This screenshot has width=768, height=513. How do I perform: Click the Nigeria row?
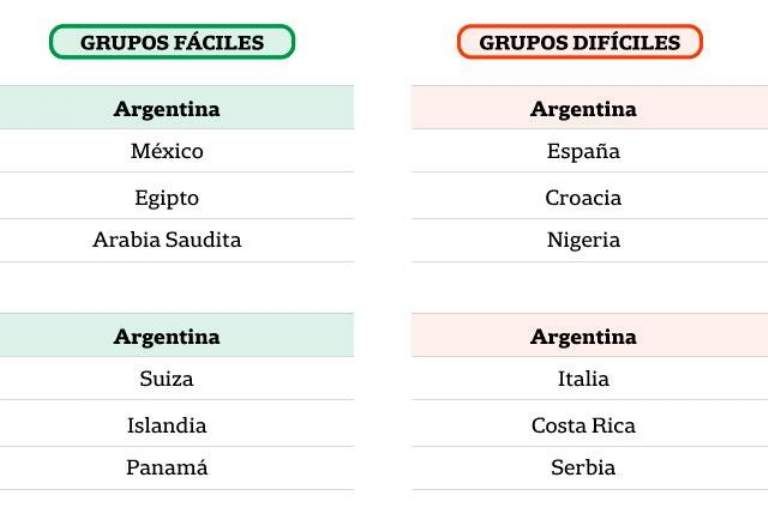coord(583,240)
